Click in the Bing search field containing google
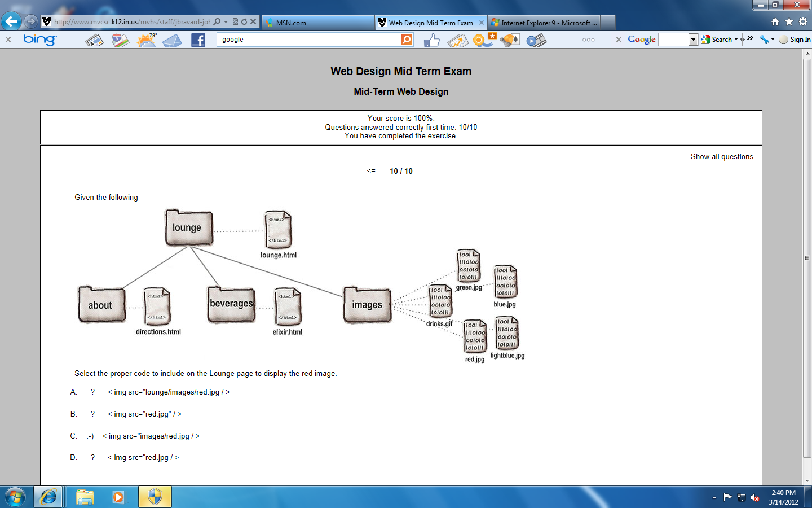Viewport: 812px width, 508px height. click(307, 40)
